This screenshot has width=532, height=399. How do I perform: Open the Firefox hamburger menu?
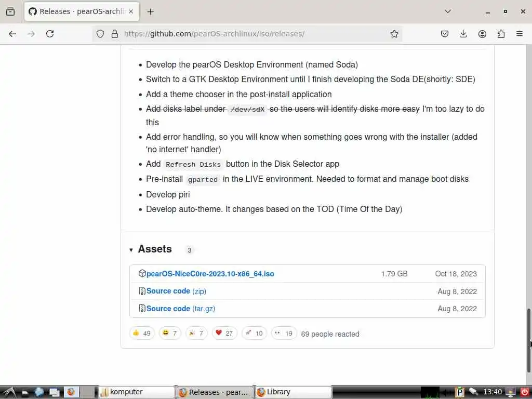click(x=520, y=34)
